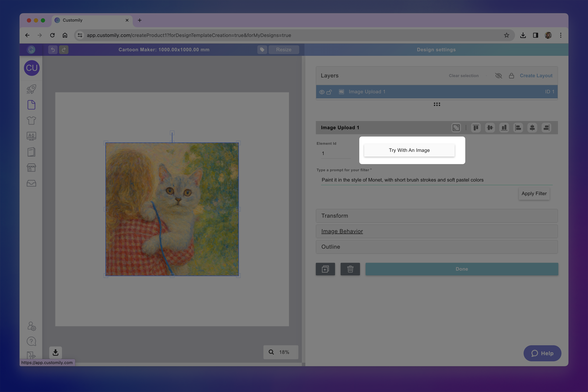
Task: Click the redo arrow icon
Action: [64, 50]
